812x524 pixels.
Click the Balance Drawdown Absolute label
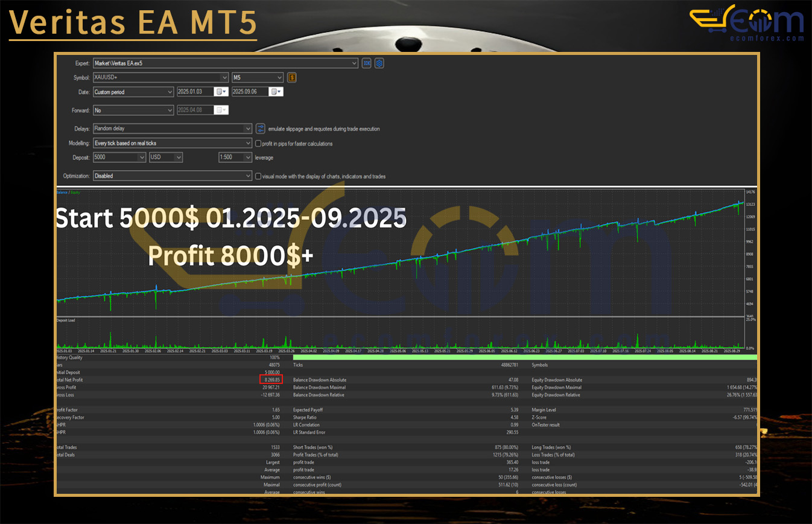coord(320,380)
